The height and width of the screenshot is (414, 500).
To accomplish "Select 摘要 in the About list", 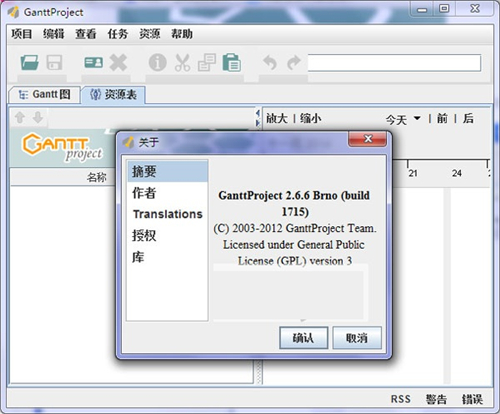I will (x=167, y=171).
